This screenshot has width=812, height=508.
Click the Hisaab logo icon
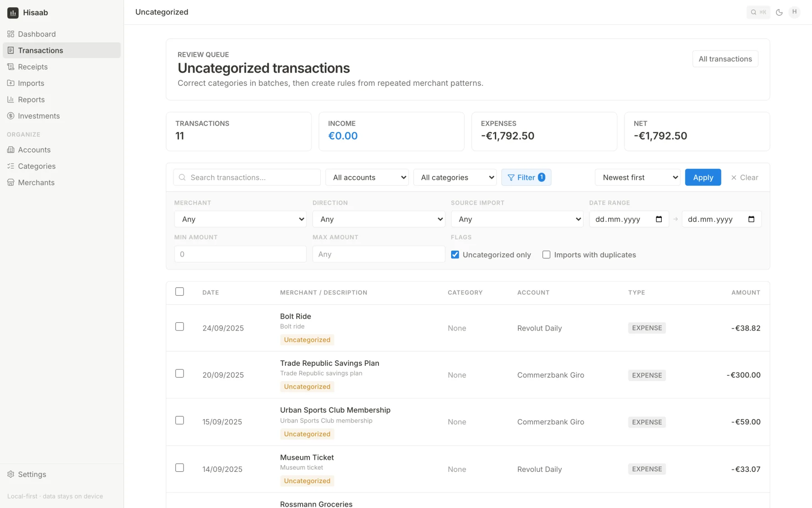point(13,13)
